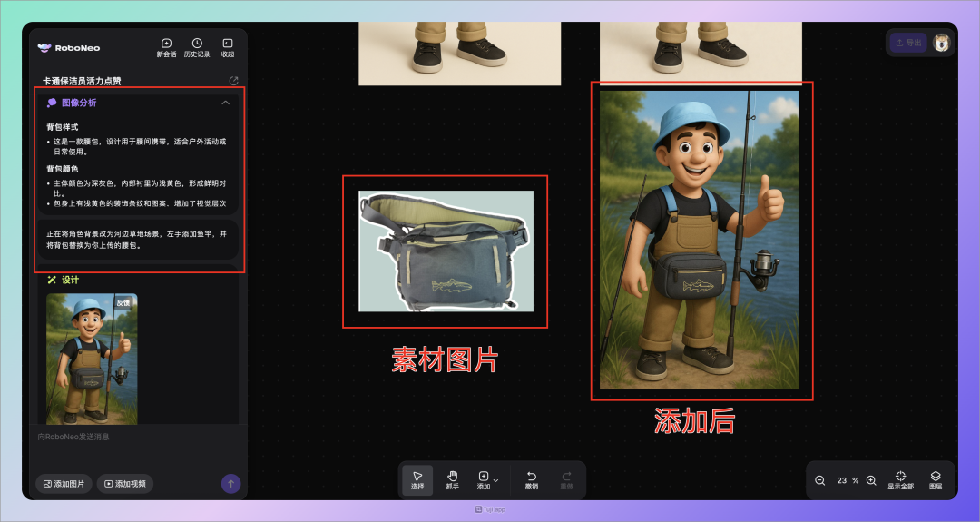Click the 图像分析 header label
Image resolution: width=980 pixels, height=522 pixels.
click(79, 103)
